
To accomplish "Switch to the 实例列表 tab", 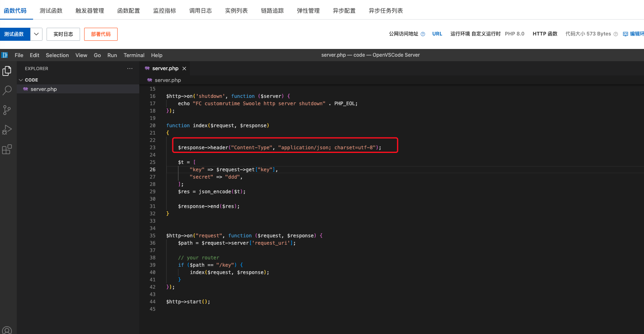I will tap(236, 11).
